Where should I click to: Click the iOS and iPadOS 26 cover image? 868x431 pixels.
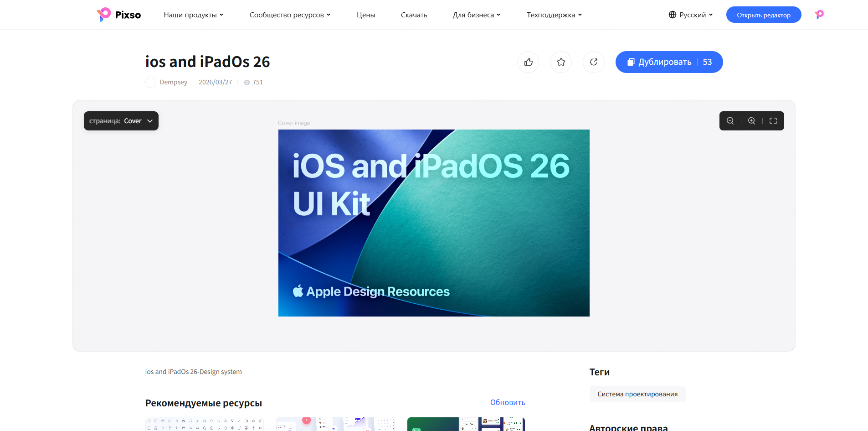[434, 223]
